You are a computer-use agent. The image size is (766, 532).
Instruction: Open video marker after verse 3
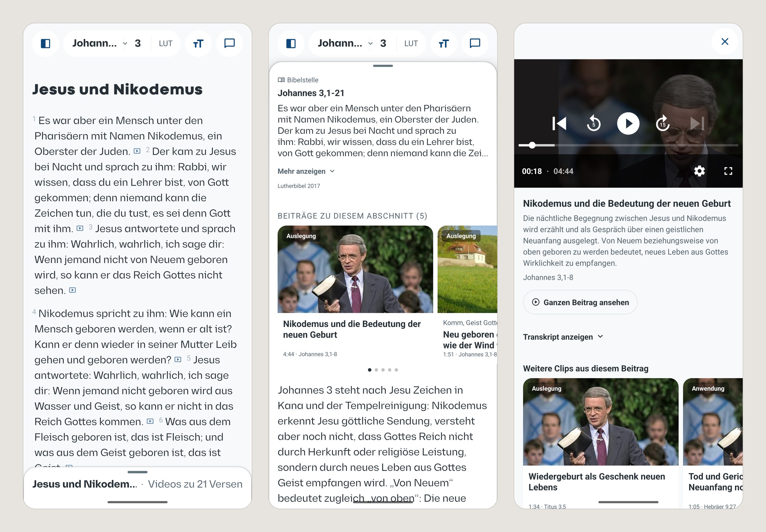[x=72, y=290]
